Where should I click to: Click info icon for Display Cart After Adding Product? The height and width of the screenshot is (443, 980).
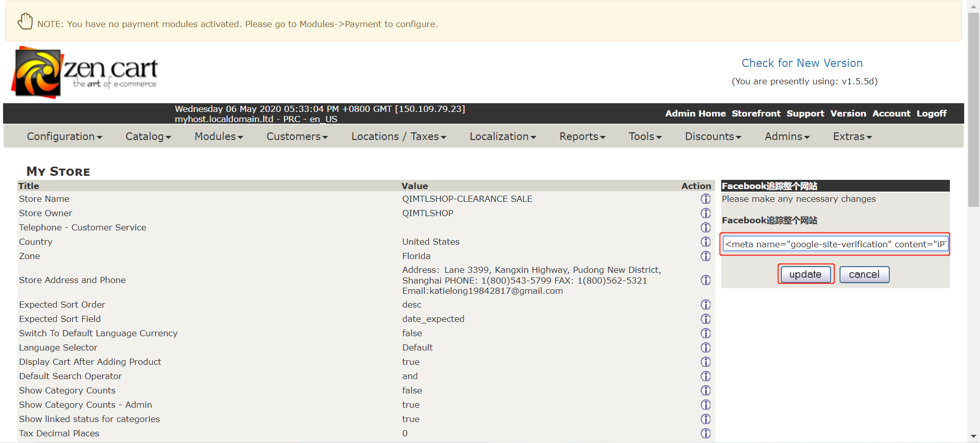click(x=705, y=362)
